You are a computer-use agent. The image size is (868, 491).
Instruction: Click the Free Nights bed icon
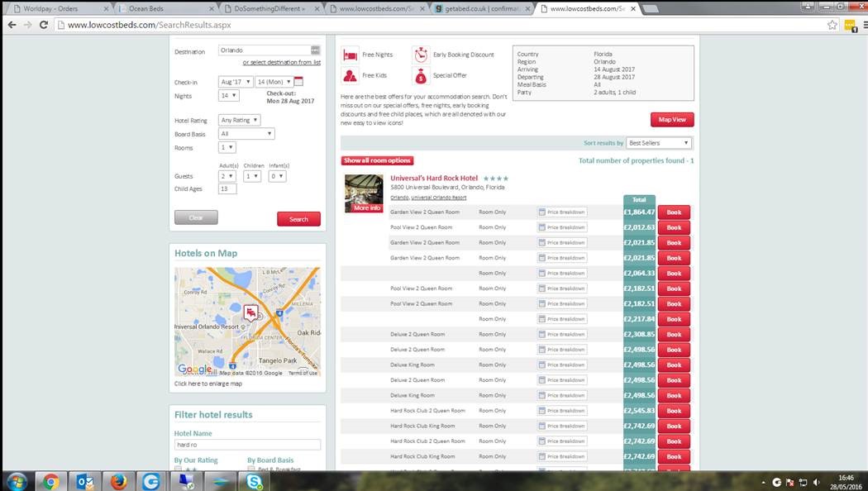pyautogui.click(x=350, y=55)
